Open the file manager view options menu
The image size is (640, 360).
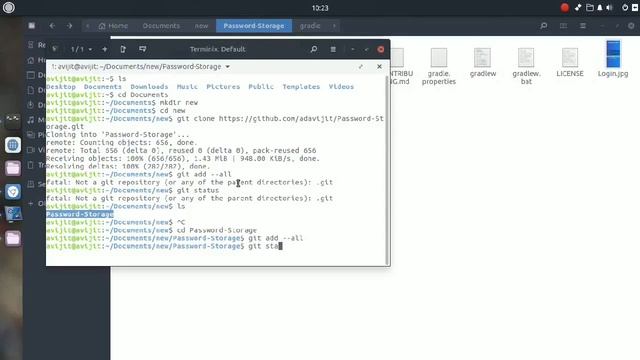583,26
